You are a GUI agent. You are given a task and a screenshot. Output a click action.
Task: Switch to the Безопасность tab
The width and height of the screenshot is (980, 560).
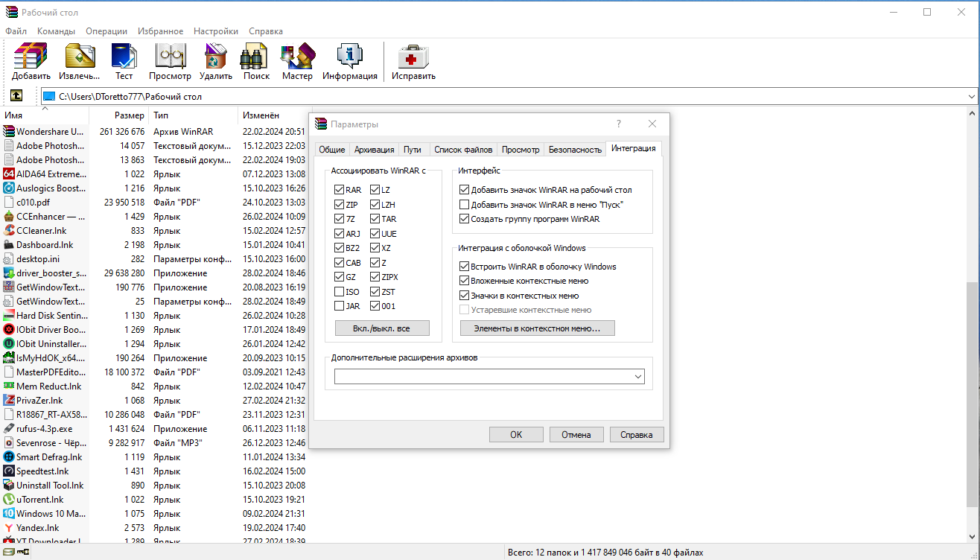pyautogui.click(x=575, y=150)
